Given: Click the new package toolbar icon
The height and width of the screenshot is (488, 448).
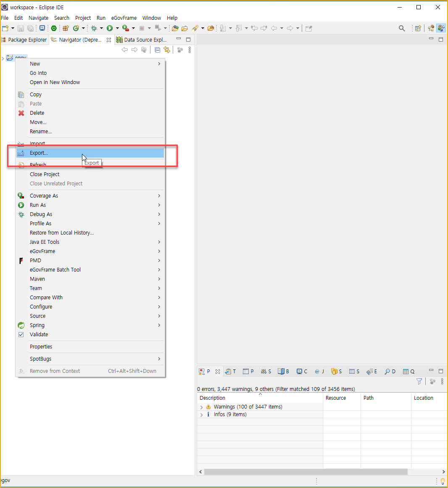Looking at the screenshot, I should tap(65, 28).
